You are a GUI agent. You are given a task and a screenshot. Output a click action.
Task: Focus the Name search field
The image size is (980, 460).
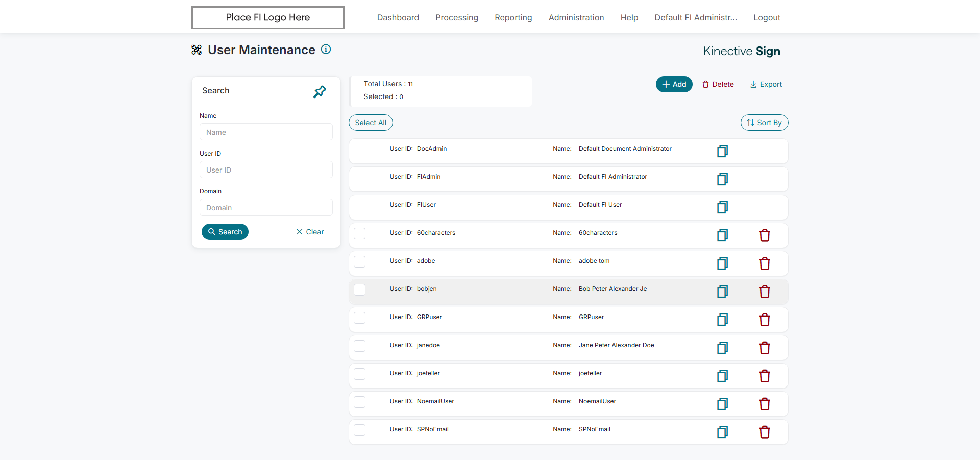[266, 132]
